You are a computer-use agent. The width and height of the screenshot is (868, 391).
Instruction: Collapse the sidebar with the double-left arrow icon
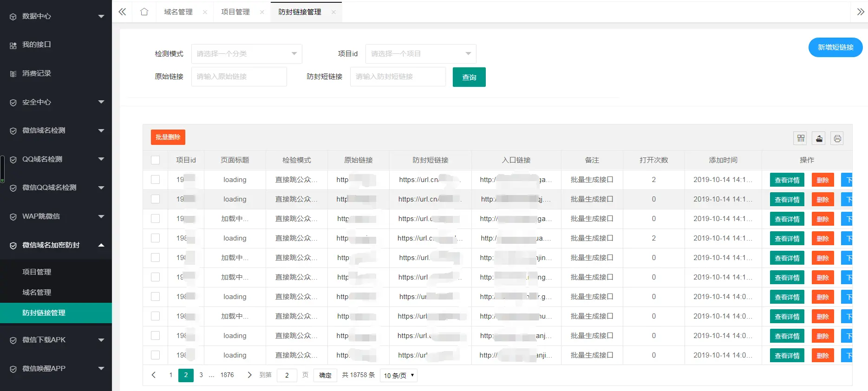pyautogui.click(x=122, y=12)
